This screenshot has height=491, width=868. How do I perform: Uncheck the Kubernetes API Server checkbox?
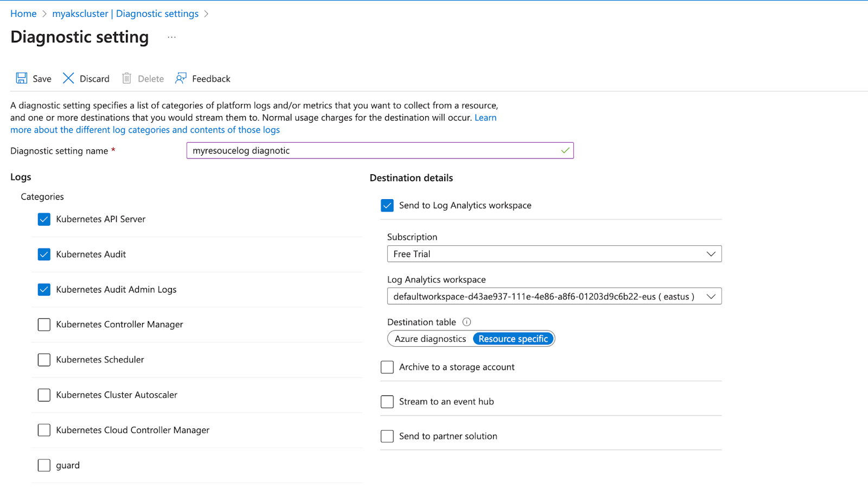(x=44, y=219)
